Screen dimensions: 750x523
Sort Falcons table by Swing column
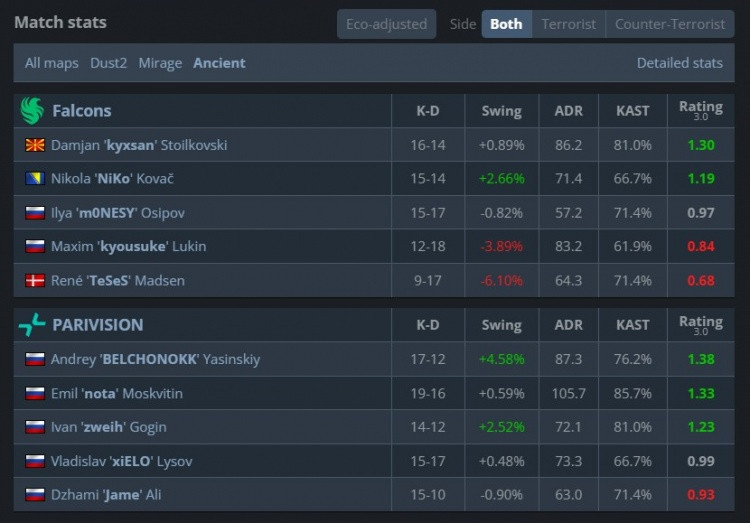click(501, 111)
